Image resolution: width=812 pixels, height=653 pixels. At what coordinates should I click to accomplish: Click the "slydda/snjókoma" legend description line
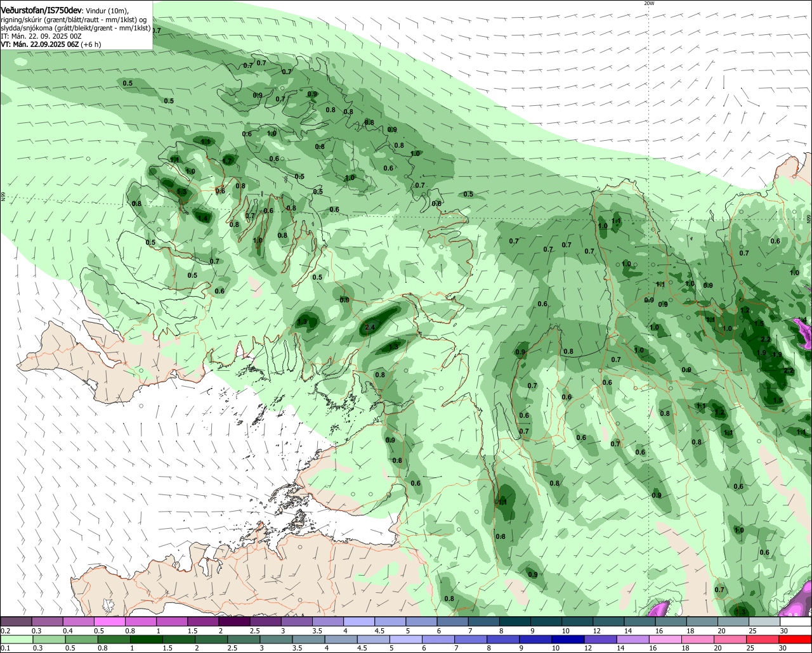click(x=75, y=28)
